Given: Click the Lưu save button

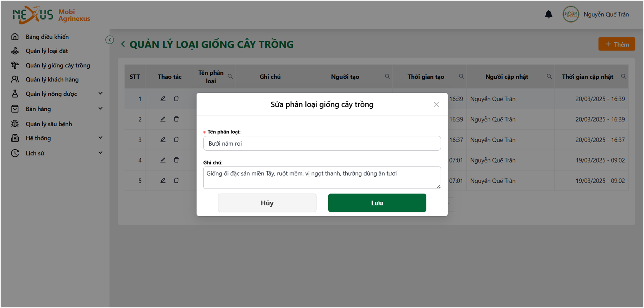Looking at the screenshot, I should coord(377,203).
